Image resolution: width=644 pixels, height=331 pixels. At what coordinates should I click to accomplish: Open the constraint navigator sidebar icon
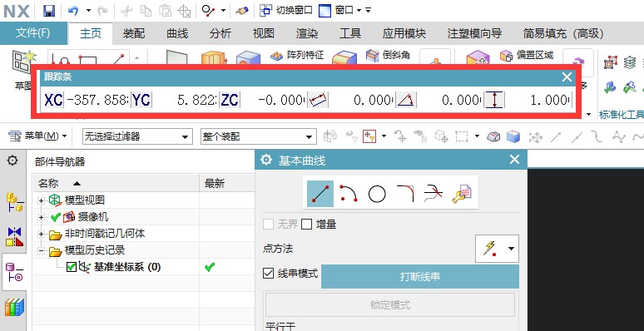tap(14, 237)
